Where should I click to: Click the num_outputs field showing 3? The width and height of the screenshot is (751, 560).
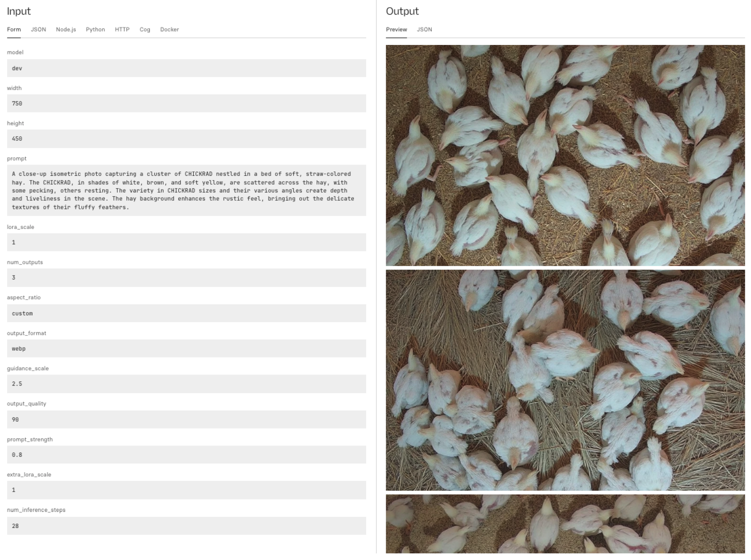point(186,278)
